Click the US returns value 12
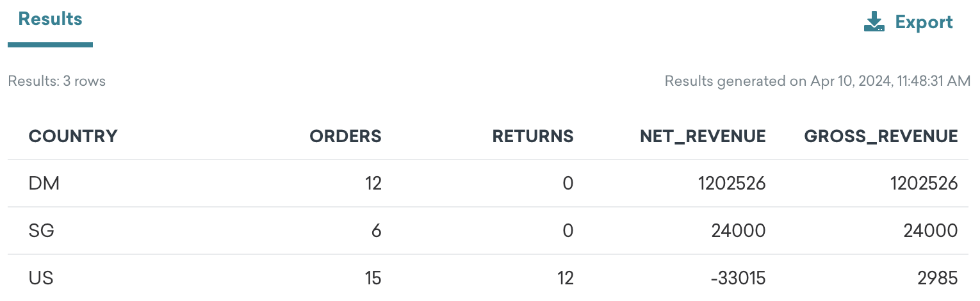Screen dimensions: 980x301 point(564,278)
